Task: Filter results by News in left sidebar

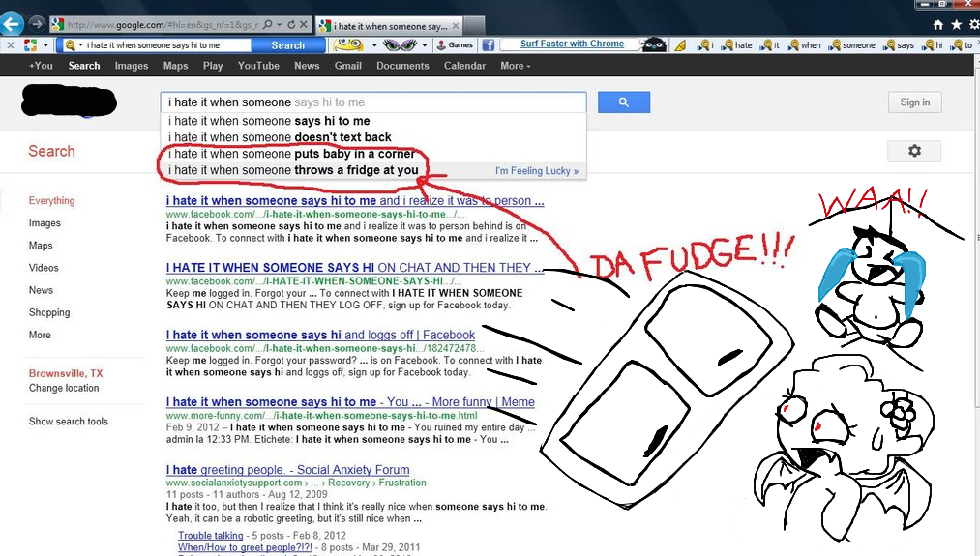Action: coord(41,290)
